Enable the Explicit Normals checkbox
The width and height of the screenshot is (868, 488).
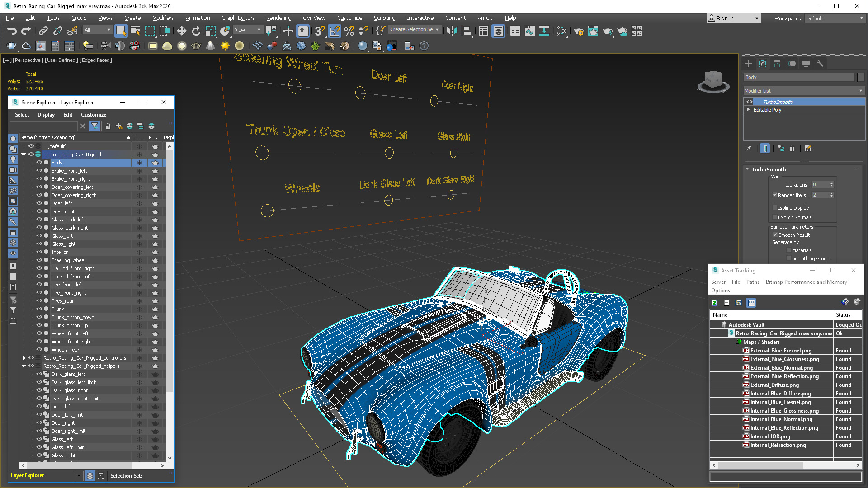tap(775, 217)
